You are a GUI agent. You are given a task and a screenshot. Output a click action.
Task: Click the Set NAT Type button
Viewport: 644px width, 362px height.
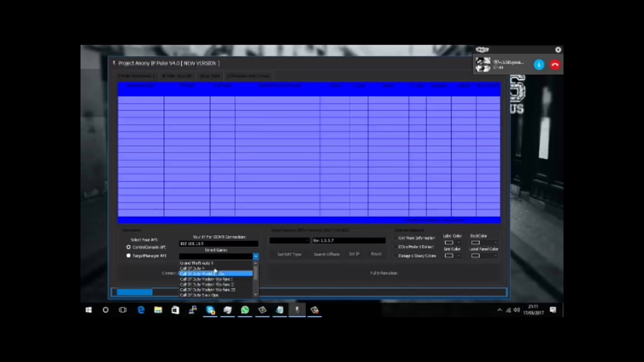click(289, 254)
